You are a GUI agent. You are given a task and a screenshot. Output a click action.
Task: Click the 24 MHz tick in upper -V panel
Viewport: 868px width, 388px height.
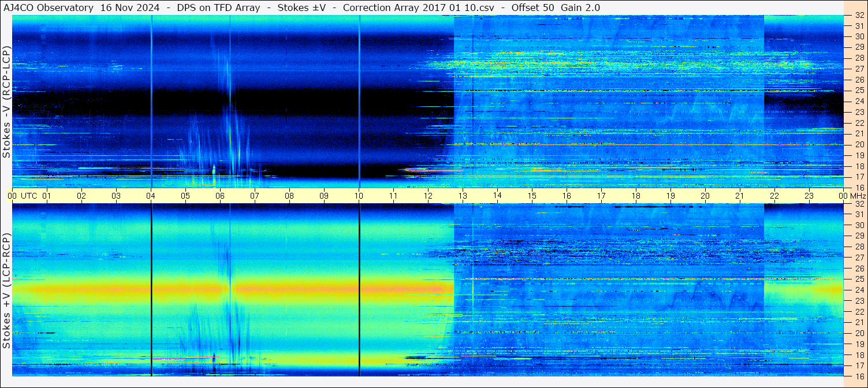[859, 101]
